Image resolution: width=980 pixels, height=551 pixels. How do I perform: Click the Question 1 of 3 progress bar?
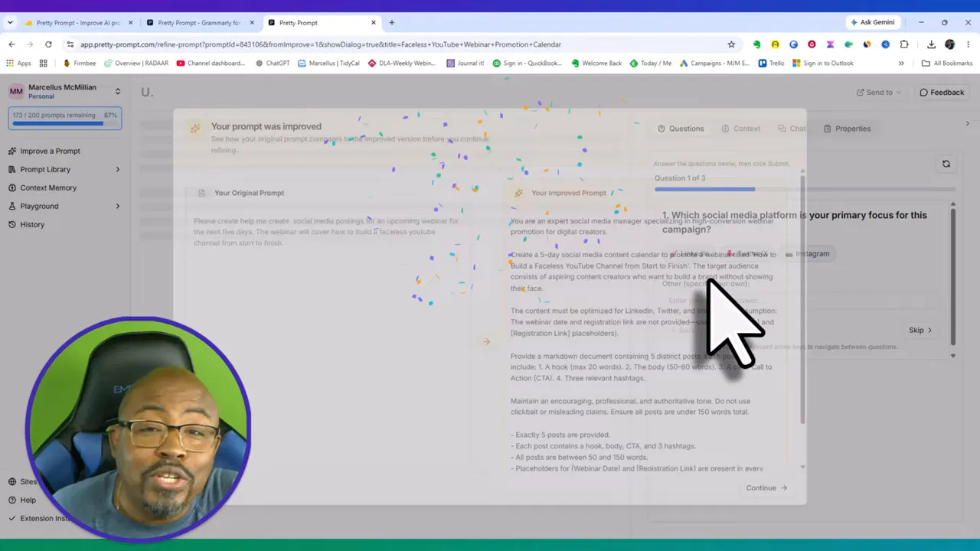[x=805, y=189]
